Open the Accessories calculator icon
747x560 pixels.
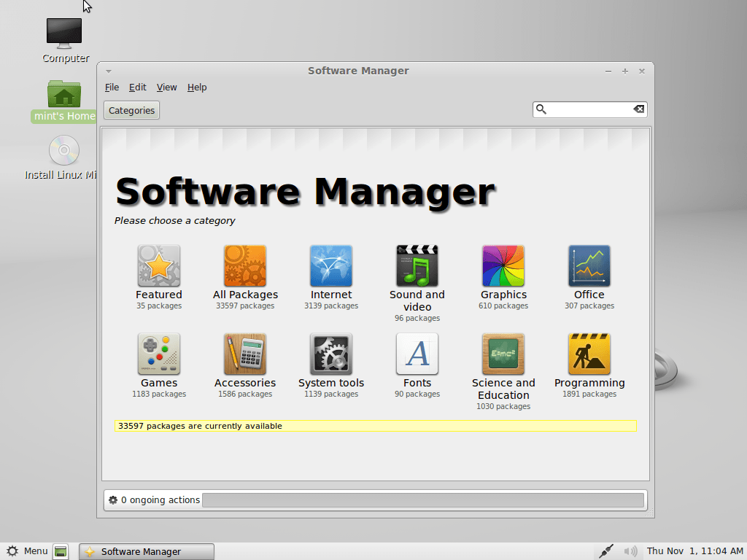(x=245, y=354)
